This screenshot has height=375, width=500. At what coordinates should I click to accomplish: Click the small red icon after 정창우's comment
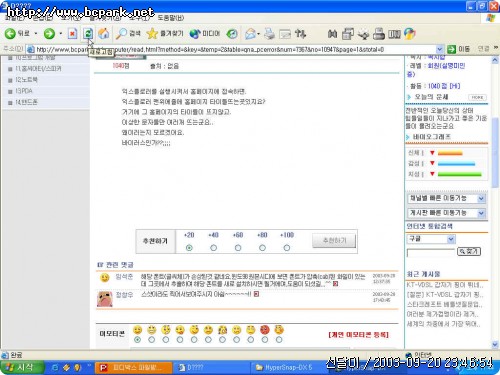[x=256, y=294]
